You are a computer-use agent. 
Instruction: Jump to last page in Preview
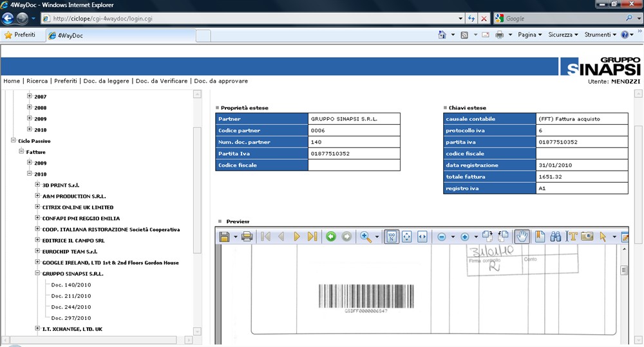[312, 236]
